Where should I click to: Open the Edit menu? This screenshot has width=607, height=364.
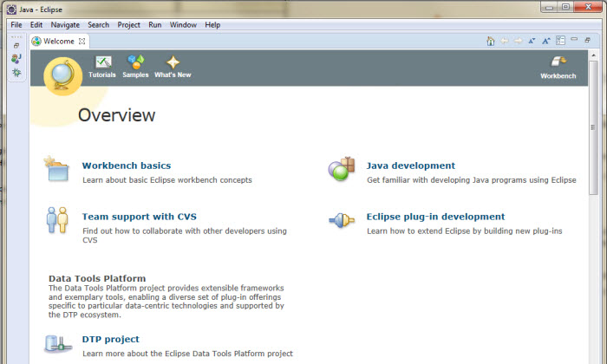[36, 25]
